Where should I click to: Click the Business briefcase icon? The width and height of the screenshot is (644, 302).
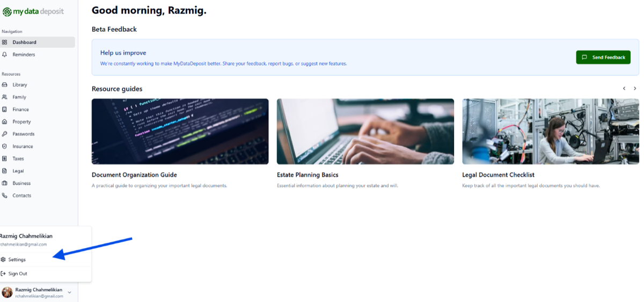4,184
